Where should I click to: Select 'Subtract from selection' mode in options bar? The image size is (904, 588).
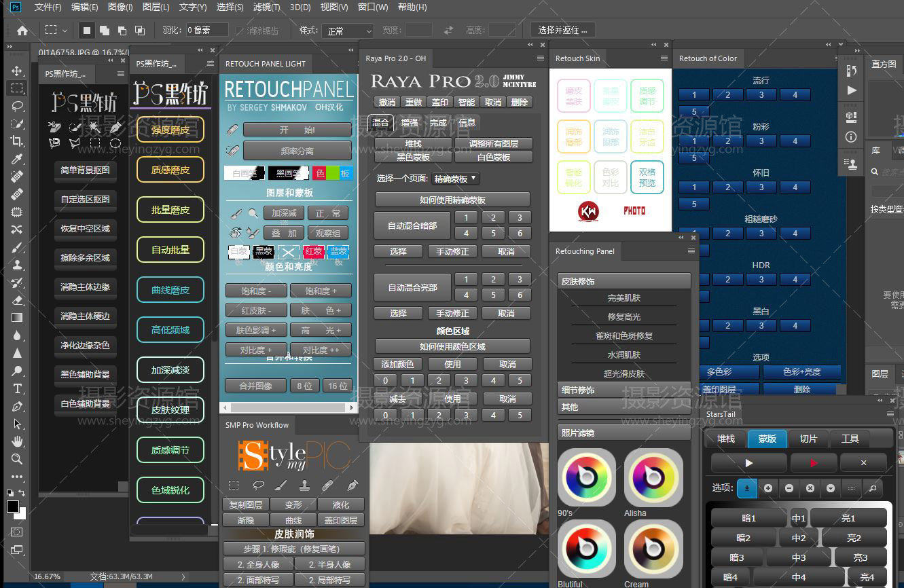point(122,31)
